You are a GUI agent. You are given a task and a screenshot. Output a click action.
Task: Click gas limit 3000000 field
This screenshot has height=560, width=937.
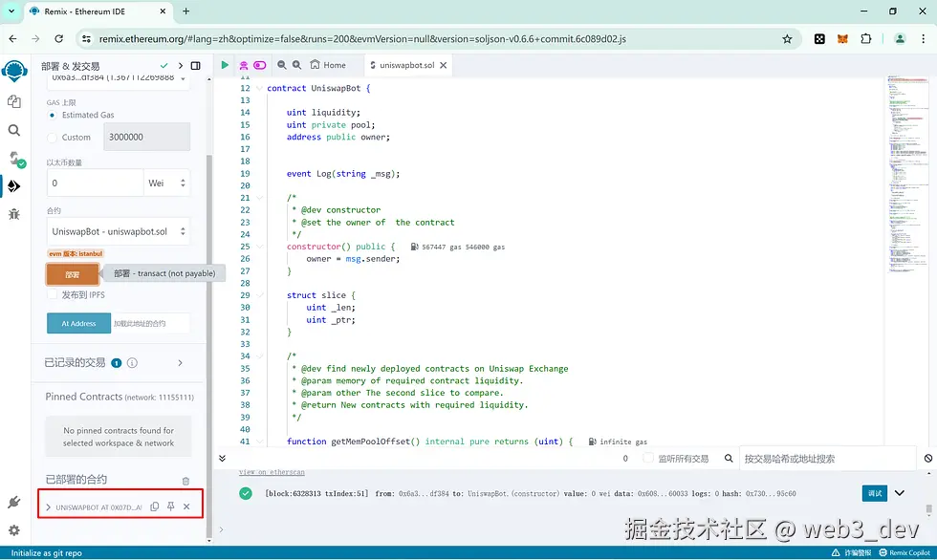147,137
